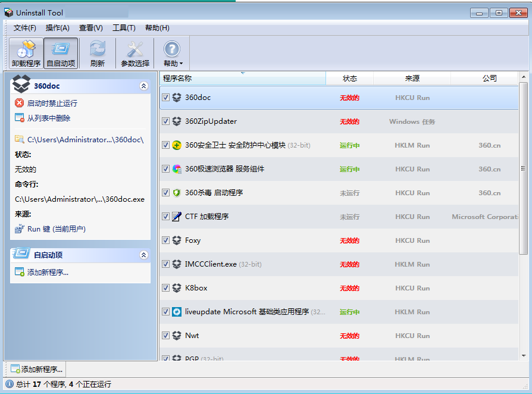Select the 自启动项 startup items toolbar icon
Screen dimensions: 532x394
click(61, 54)
